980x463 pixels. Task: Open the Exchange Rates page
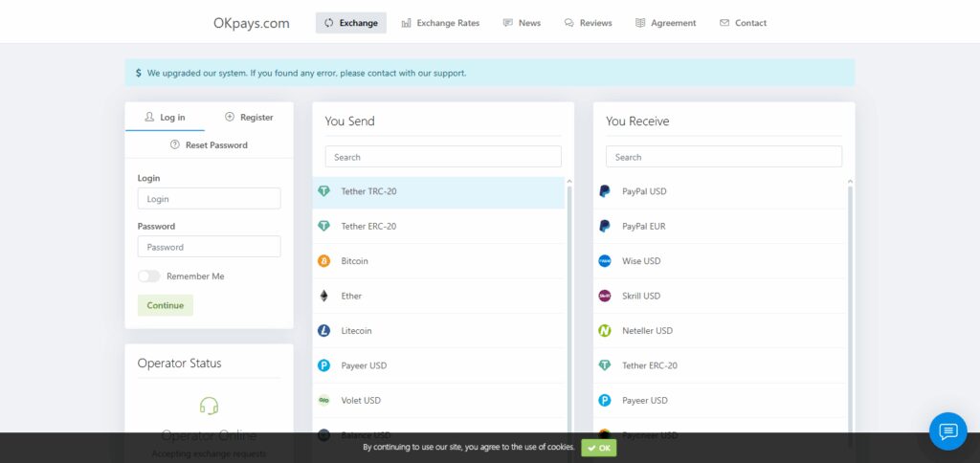pos(440,23)
